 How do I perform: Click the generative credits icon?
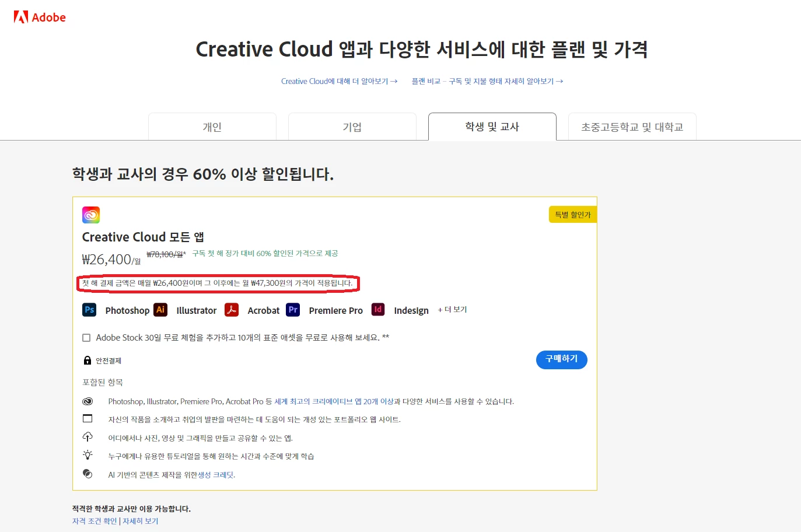[88, 474]
